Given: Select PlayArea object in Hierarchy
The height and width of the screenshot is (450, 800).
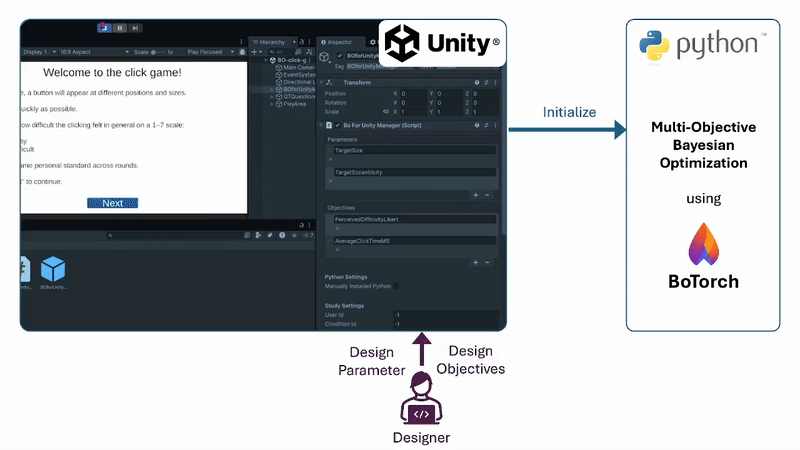Looking at the screenshot, I should (x=294, y=102).
